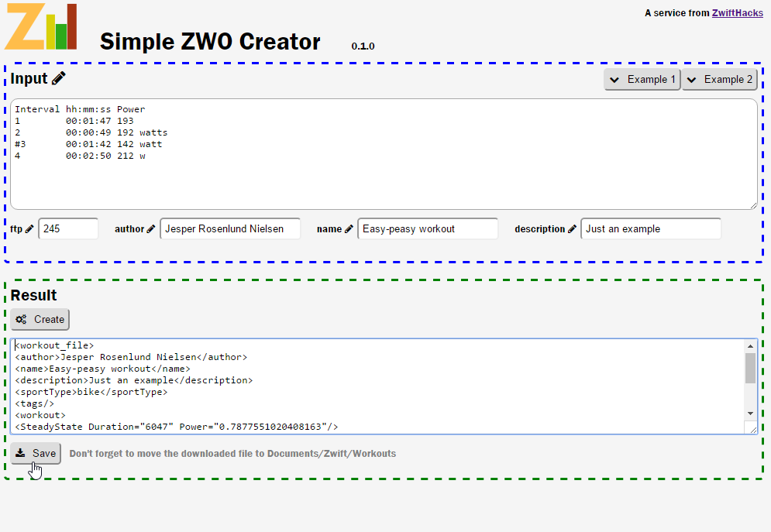Click the input text area resize handle
The height and width of the screenshot is (532, 771).
click(753, 206)
